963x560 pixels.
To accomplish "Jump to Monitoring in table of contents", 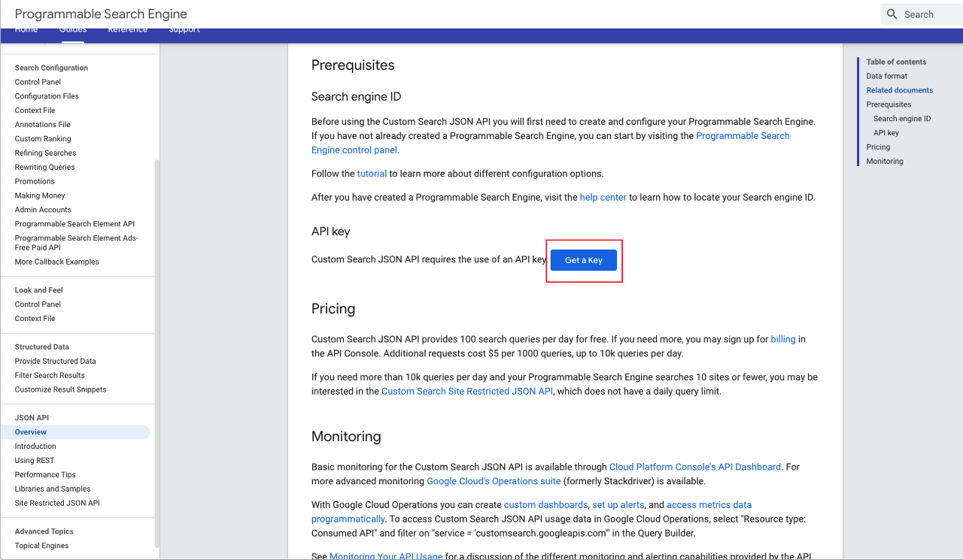I will pyautogui.click(x=885, y=162).
